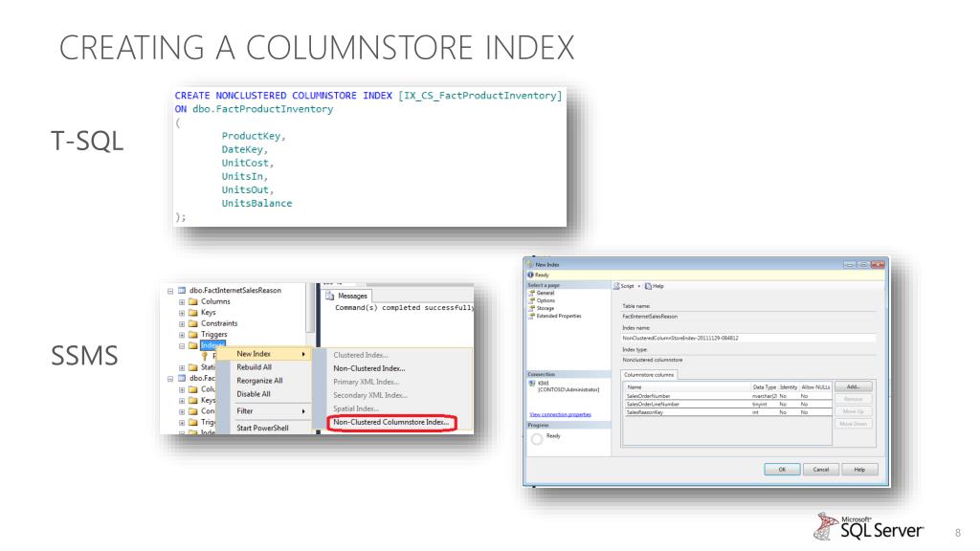
Task: Open the General page in New Index
Action: tap(545, 293)
